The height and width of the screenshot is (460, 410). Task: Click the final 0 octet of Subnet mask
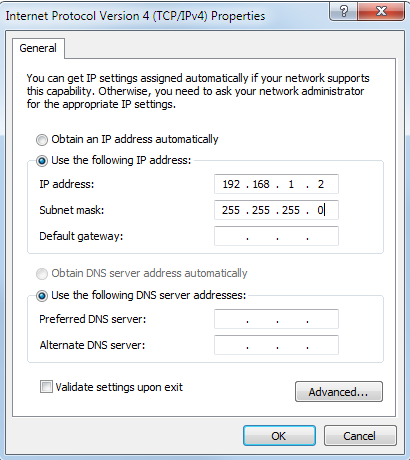[320, 210]
